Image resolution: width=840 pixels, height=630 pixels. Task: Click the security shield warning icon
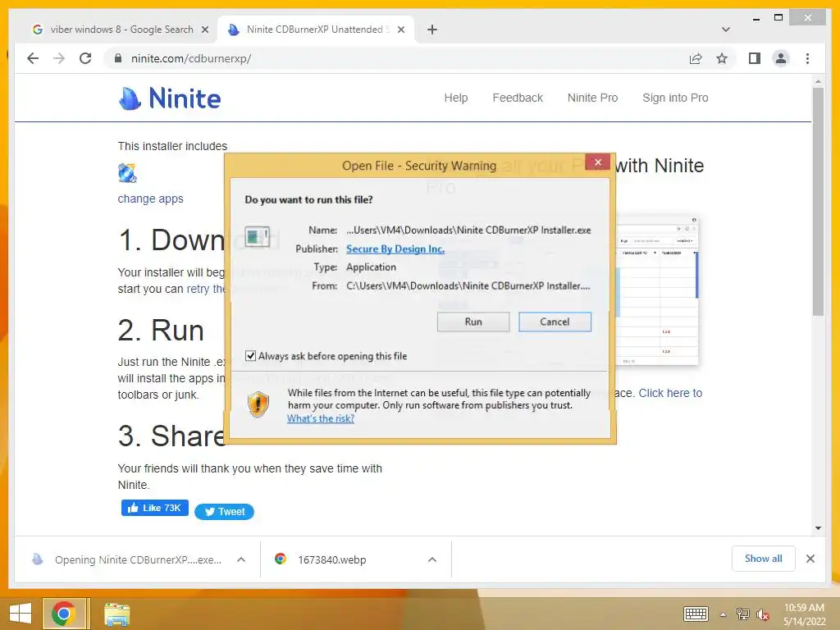(258, 404)
